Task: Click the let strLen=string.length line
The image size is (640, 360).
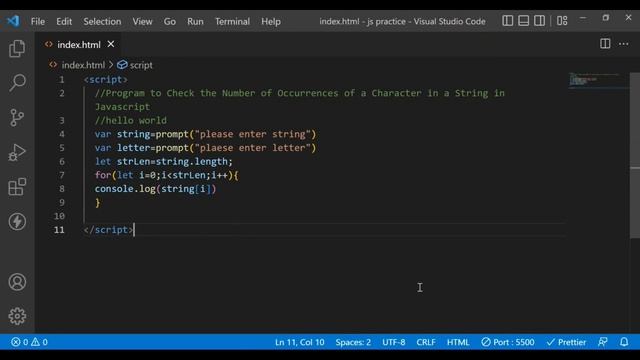Action: [164, 161]
